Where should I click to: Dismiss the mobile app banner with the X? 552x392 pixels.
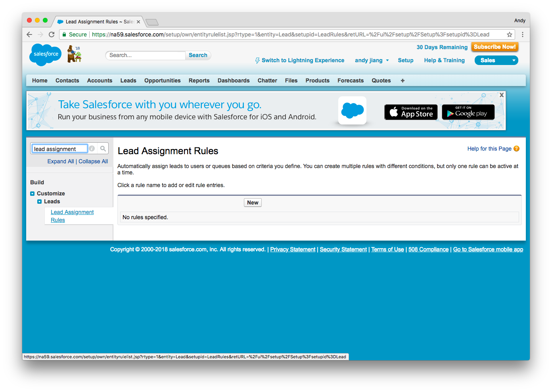click(501, 95)
